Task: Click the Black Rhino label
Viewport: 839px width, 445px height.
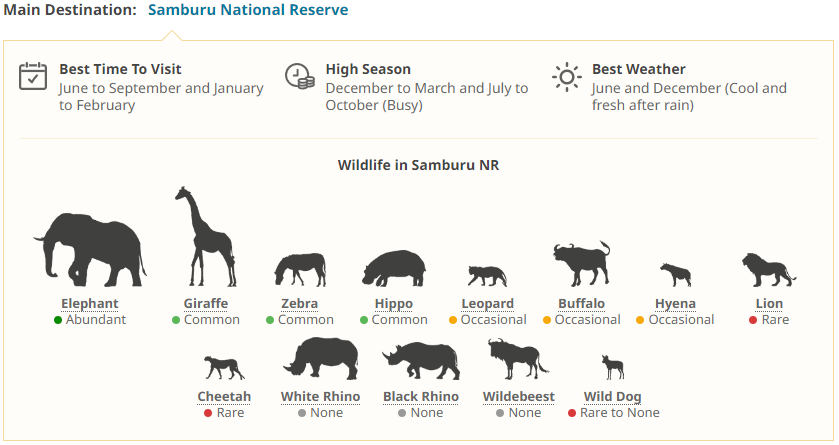Action: pos(421,397)
